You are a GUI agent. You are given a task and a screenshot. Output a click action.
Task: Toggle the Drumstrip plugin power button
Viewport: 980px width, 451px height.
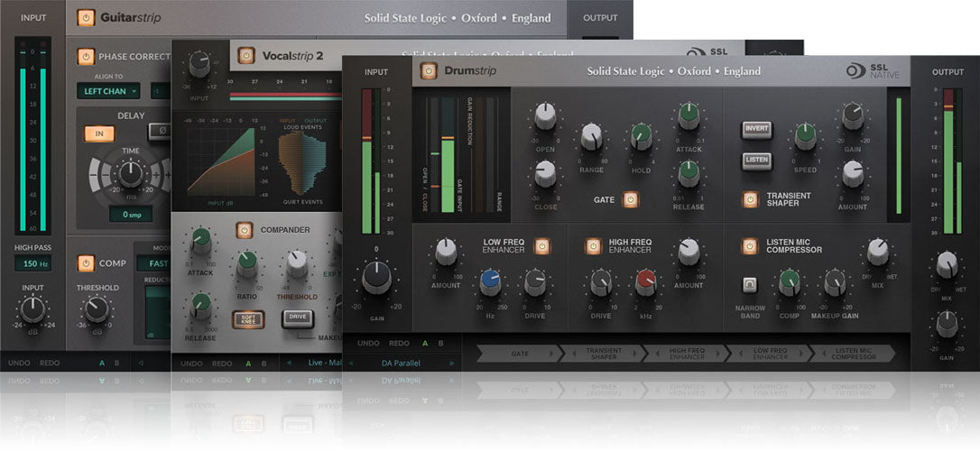(x=428, y=70)
